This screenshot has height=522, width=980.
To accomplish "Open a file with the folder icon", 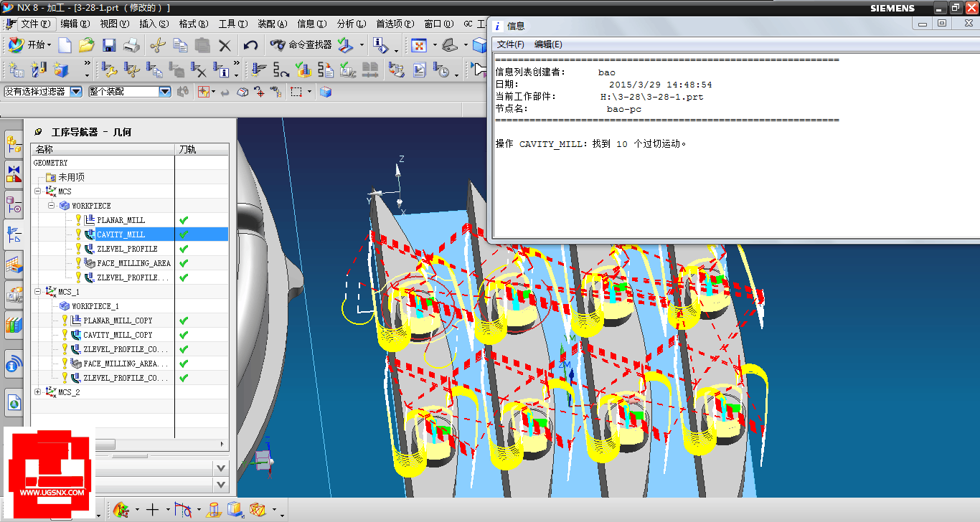I will click(x=87, y=45).
